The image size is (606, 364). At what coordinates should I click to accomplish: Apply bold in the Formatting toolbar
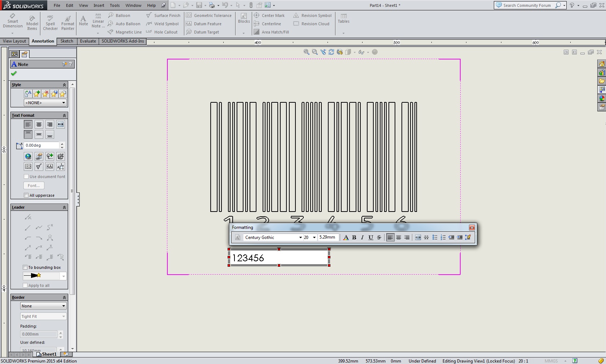[x=354, y=238]
